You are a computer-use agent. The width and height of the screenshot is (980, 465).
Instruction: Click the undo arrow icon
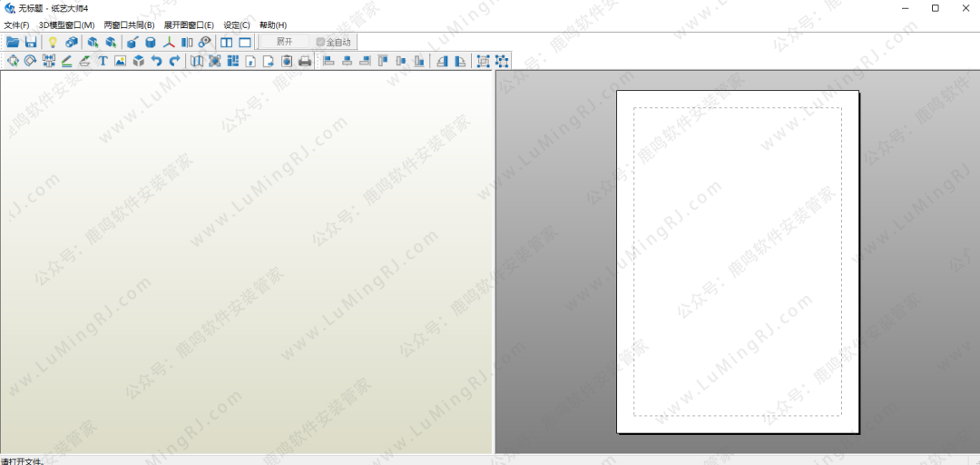coord(156,61)
